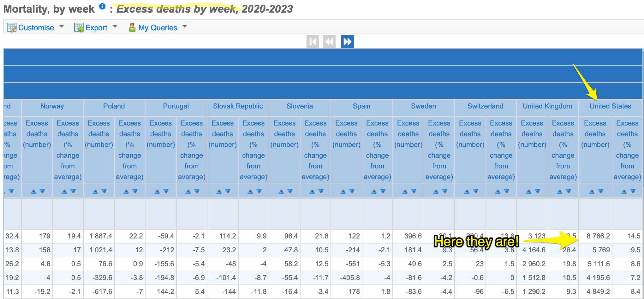Click the 144.2 Portugal cell
Viewport: 644px width, 299px height.
161,291
